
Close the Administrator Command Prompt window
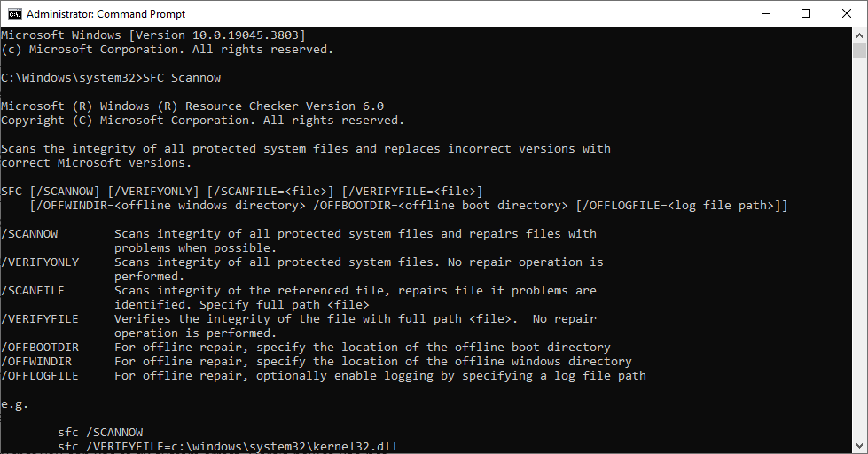coord(846,13)
